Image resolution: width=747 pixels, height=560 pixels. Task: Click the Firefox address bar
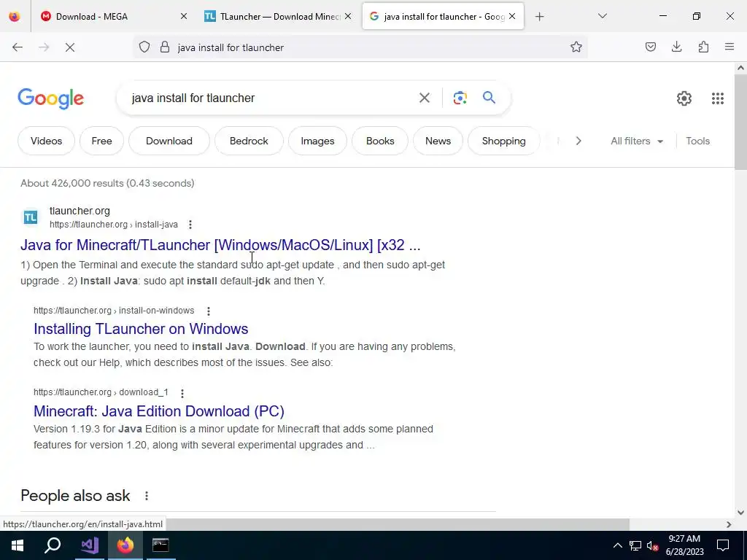tap(360, 47)
